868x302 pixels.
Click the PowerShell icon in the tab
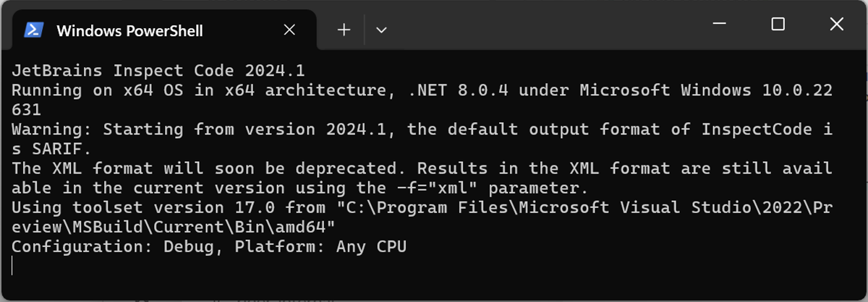[33, 30]
